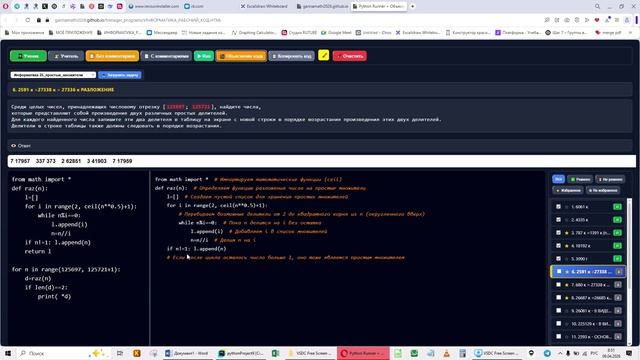Click inside the left code editor
Screen dimensions: 640x360
coord(78,257)
